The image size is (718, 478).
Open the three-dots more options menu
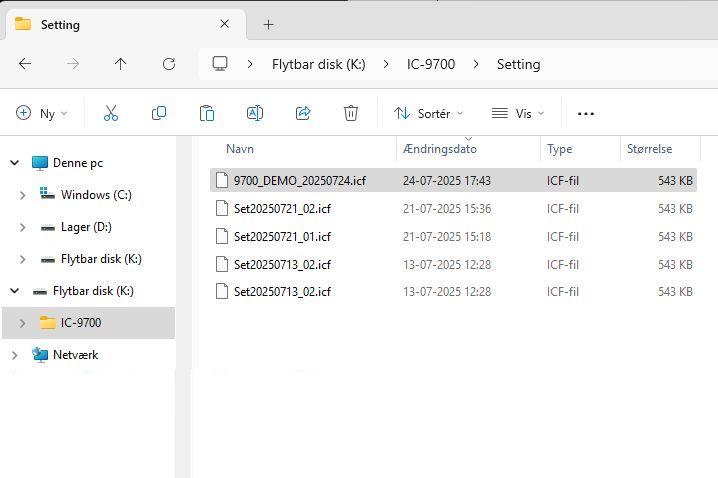586,114
